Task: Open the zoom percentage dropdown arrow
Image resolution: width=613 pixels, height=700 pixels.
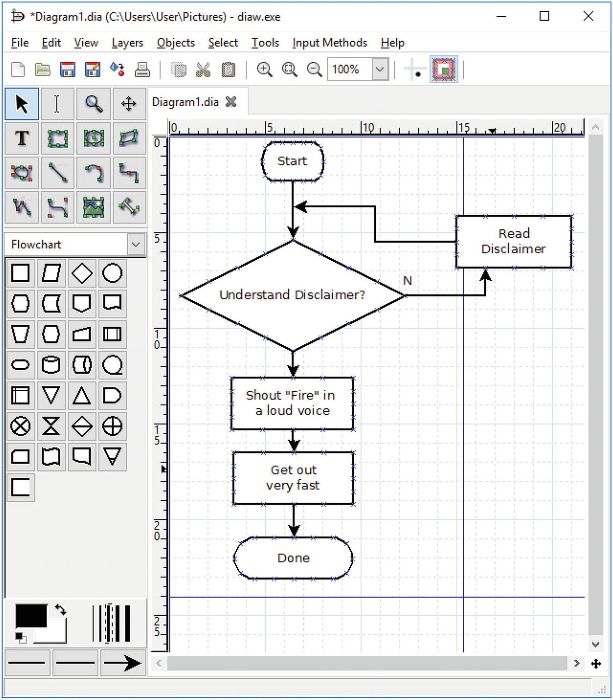Action: [380, 70]
